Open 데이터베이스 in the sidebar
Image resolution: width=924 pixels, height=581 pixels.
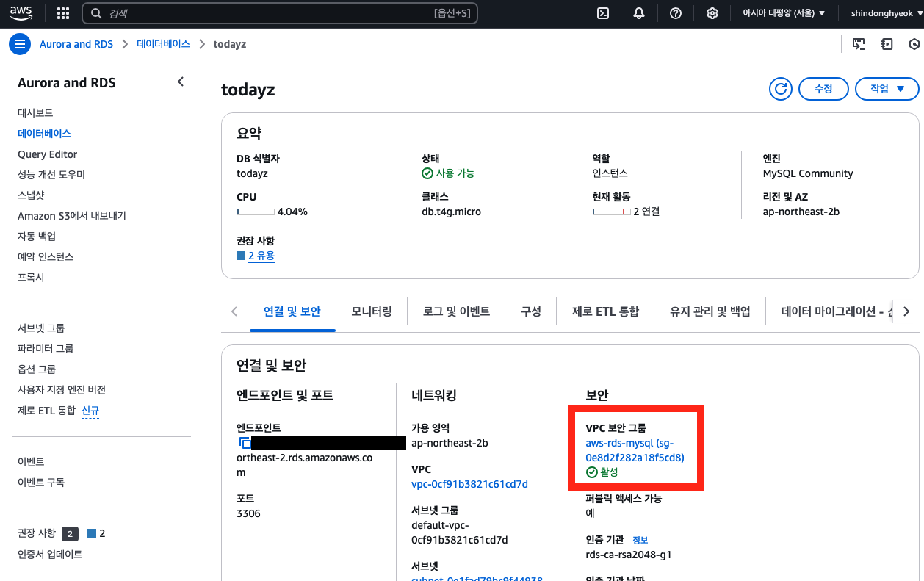(44, 133)
